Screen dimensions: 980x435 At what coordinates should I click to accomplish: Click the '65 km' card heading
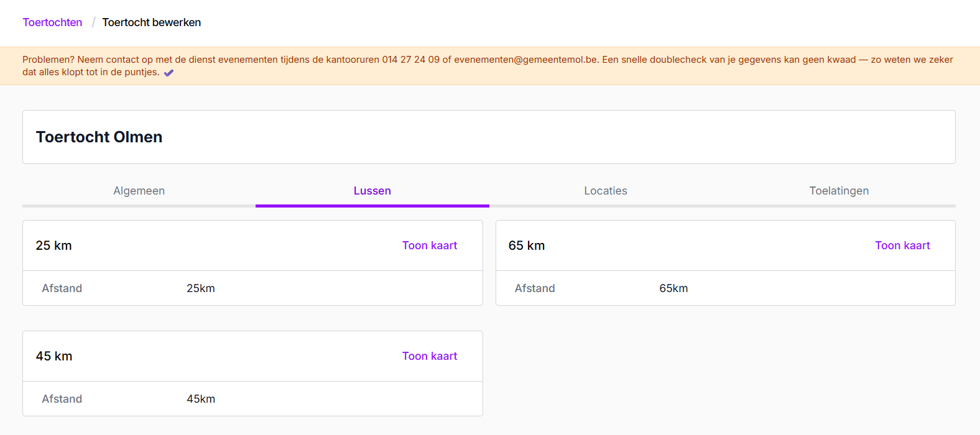[526, 245]
